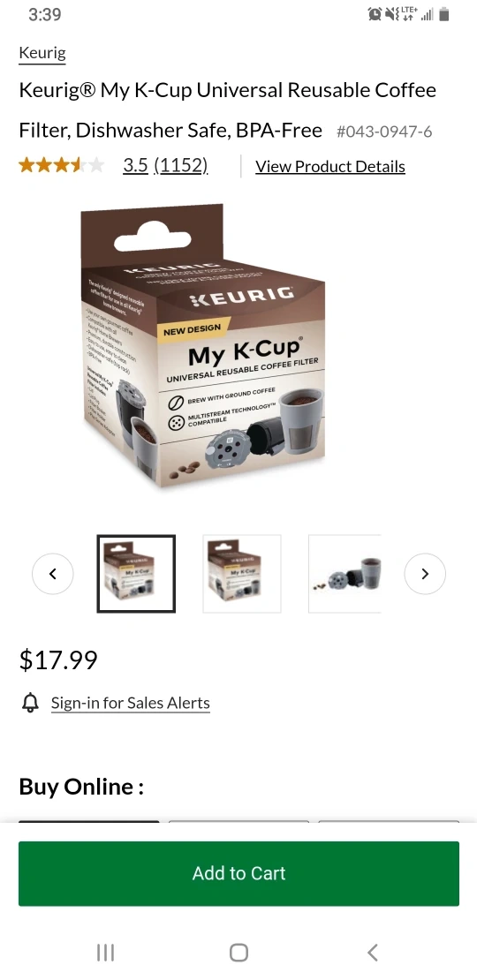This screenshot has height=980, width=477.
Task: Tap the alarm icon in status bar
Action: (375, 14)
